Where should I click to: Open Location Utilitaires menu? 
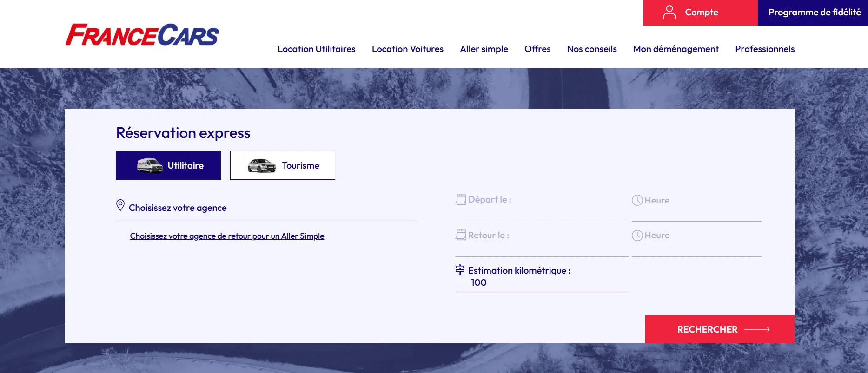click(x=317, y=49)
